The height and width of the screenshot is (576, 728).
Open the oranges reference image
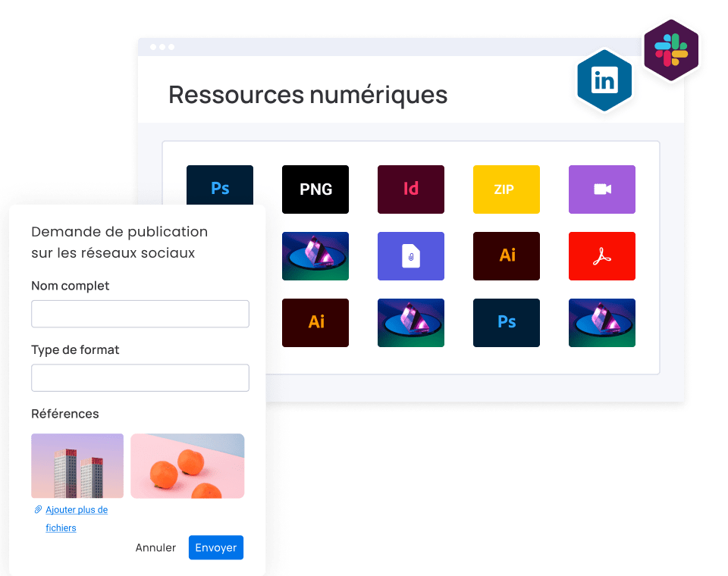(x=187, y=466)
